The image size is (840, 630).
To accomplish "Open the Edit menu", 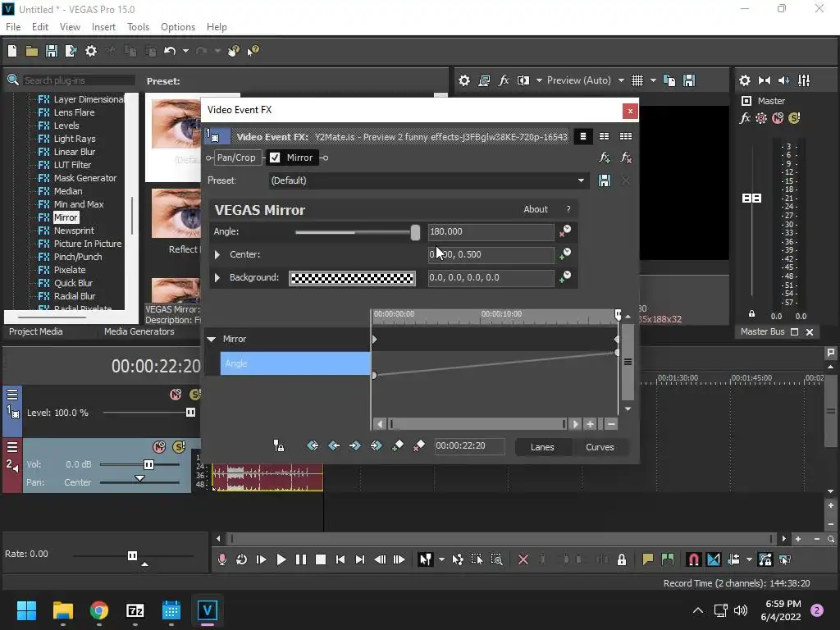I will pos(40,27).
